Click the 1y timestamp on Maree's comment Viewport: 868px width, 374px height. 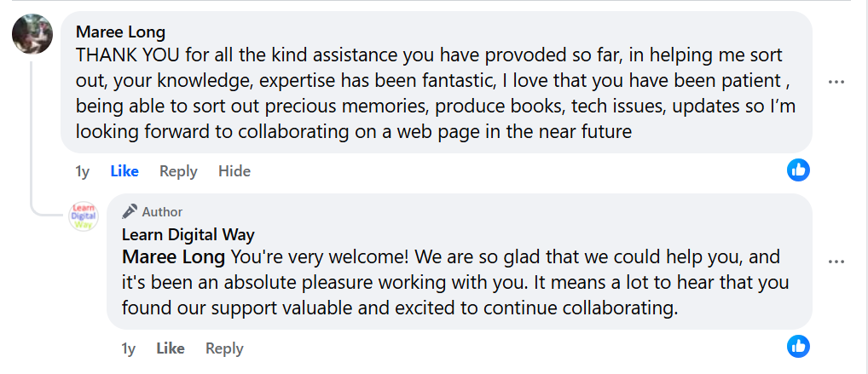pyautogui.click(x=83, y=171)
